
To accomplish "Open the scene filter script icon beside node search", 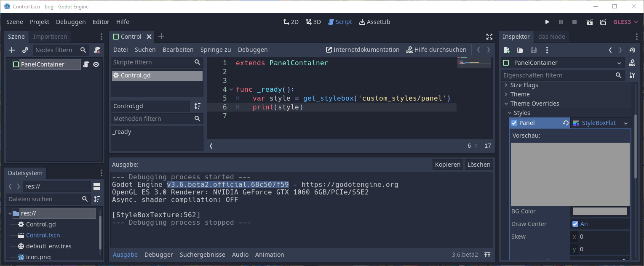I will pos(96,50).
